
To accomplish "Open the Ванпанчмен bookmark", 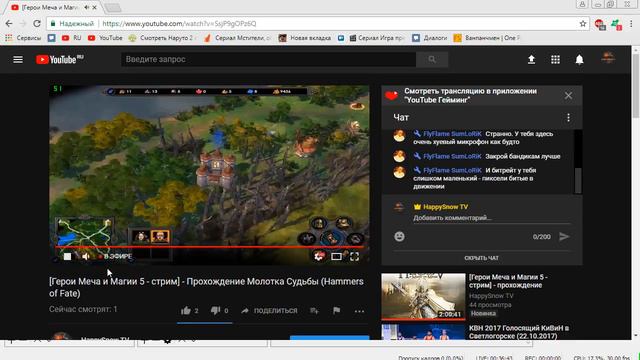I will (x=487, y=38).
